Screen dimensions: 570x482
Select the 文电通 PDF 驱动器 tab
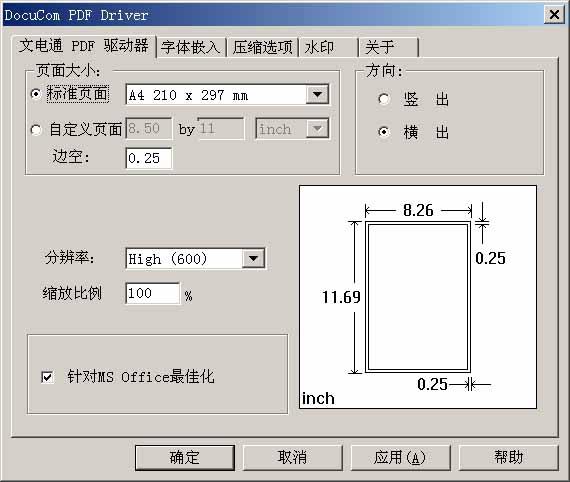tap(84, 46)
